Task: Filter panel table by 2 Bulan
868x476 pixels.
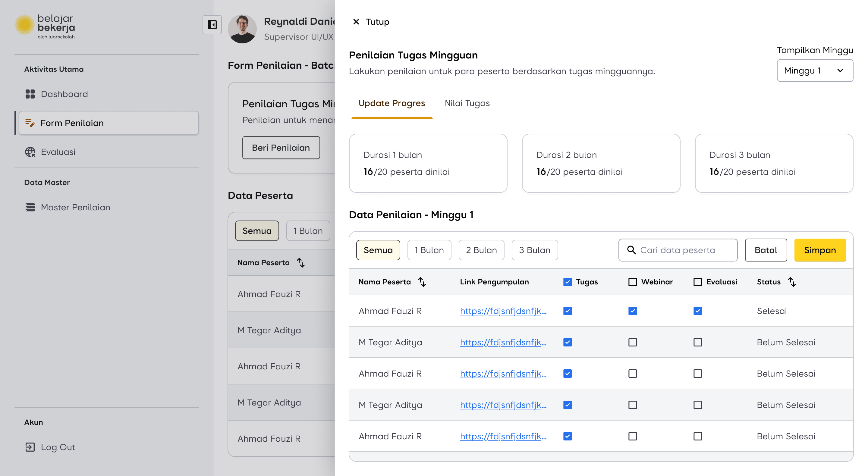Action: click(481, 250)
